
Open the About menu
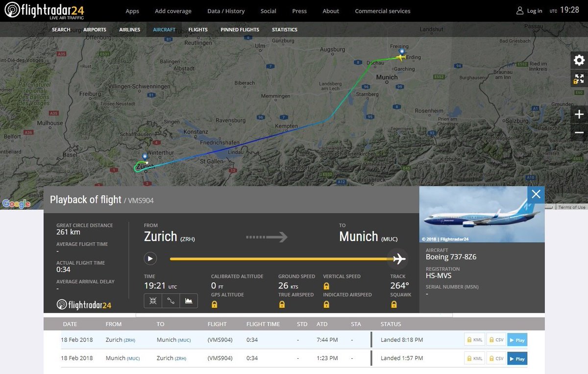331,11
